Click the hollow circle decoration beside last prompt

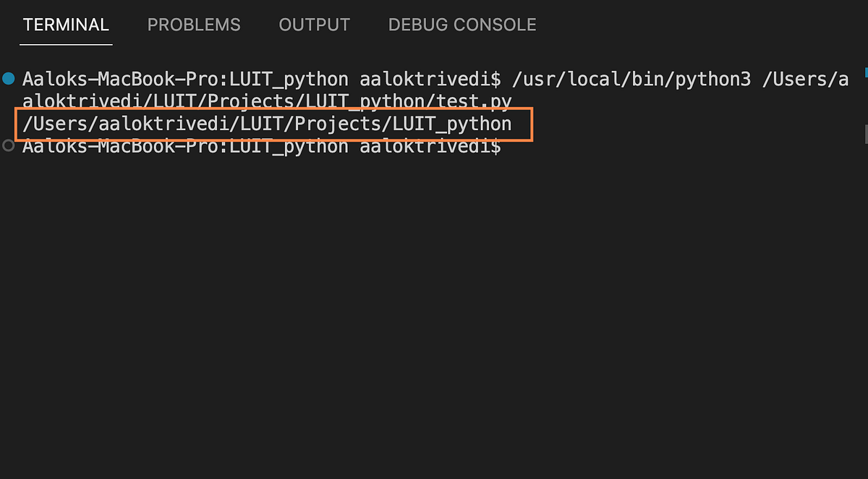(x=8, y=145)
